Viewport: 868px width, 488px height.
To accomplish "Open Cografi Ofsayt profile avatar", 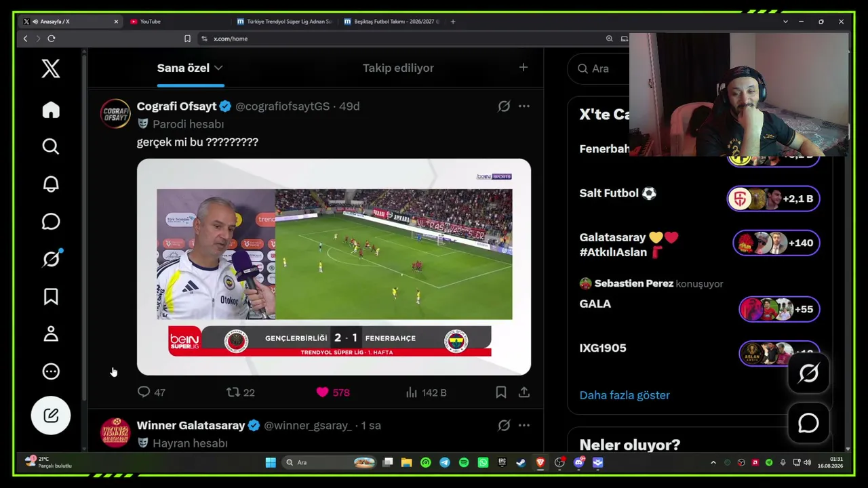I will (x=115, y=113).
